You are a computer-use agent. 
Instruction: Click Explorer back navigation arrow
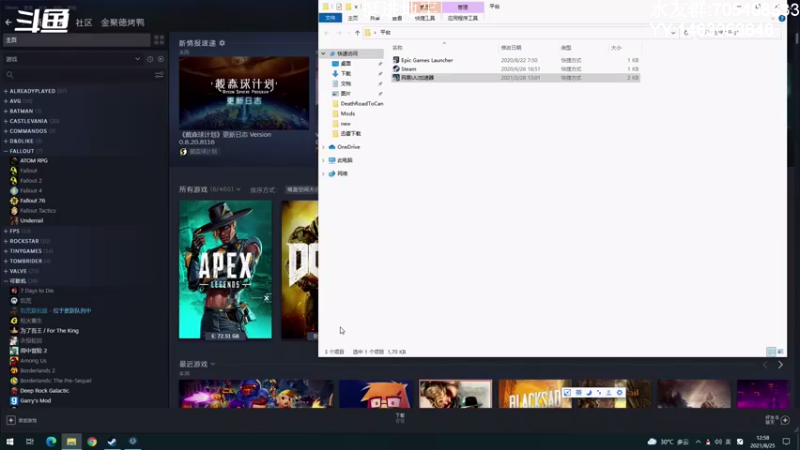327,33
